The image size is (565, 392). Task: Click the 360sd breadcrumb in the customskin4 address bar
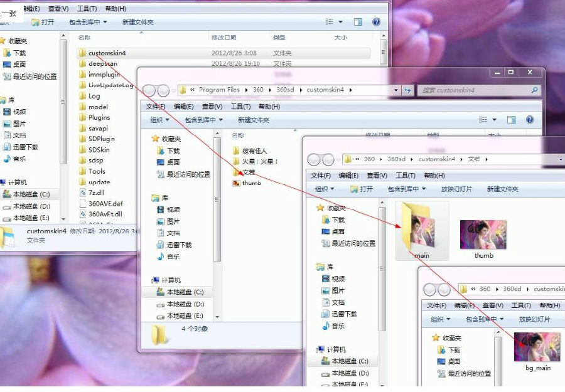(285, 90)
